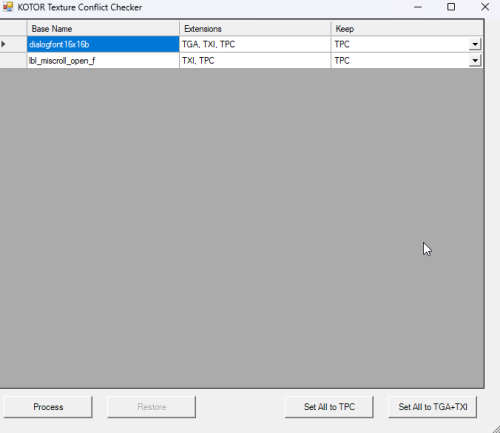Click the Restore button
The height and width of the screenshot is (433, 500).
click(x=152, y=407)
